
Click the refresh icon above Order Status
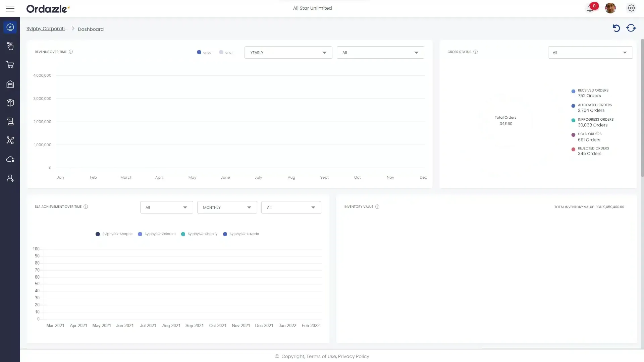(631, 28)
